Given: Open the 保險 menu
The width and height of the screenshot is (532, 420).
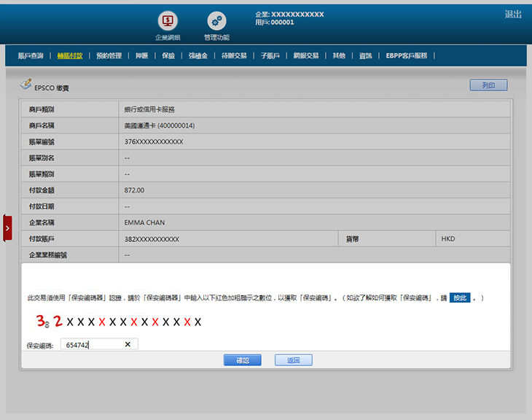Looking at the screenshot, I should pos(168,55).
